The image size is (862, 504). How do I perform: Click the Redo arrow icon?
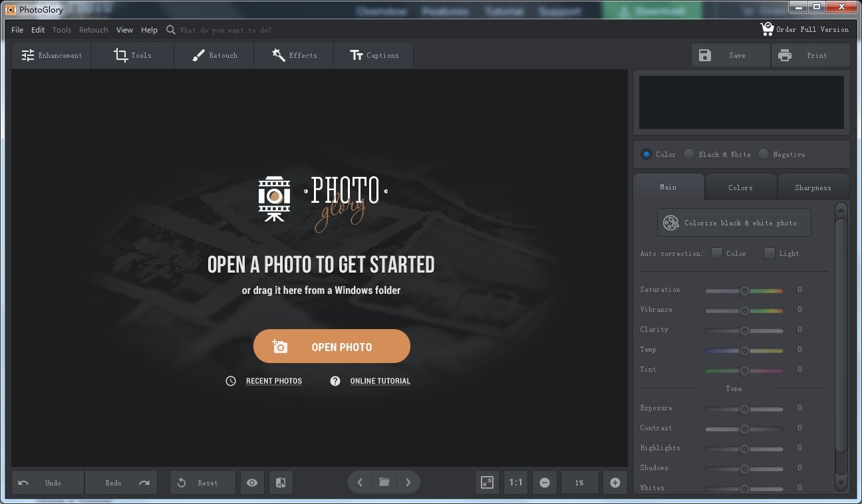[144, 483]
